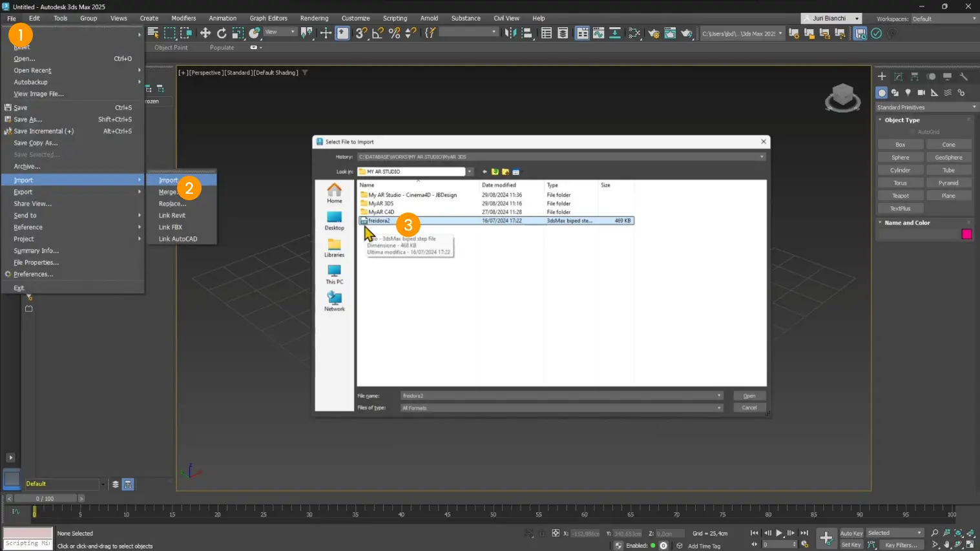Open Utilities wrench tab in command panel

964,76
